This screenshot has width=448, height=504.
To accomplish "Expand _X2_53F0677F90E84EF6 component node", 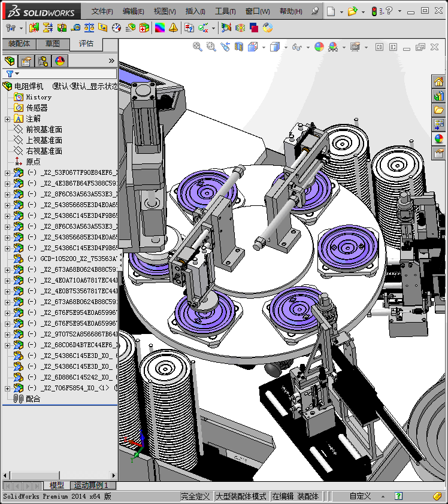I will coord(7,173).
